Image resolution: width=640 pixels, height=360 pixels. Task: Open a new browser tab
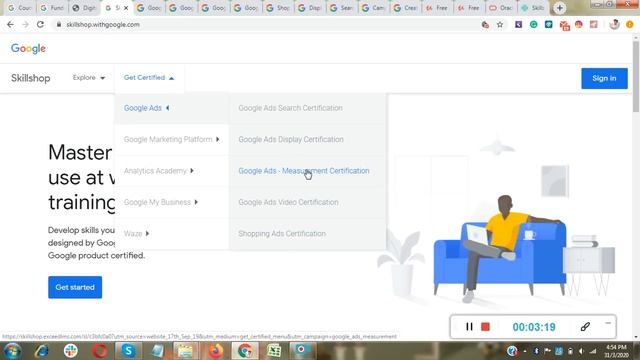560,8
